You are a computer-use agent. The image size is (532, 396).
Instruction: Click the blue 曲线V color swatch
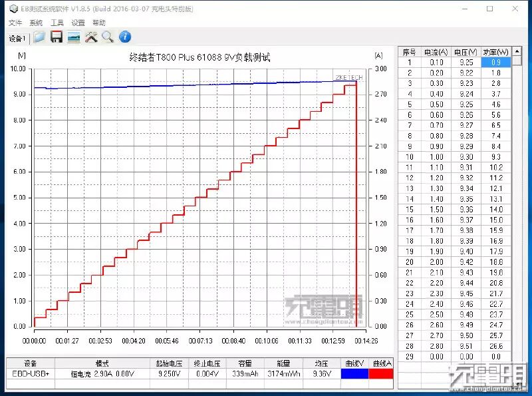coord(354,374)
